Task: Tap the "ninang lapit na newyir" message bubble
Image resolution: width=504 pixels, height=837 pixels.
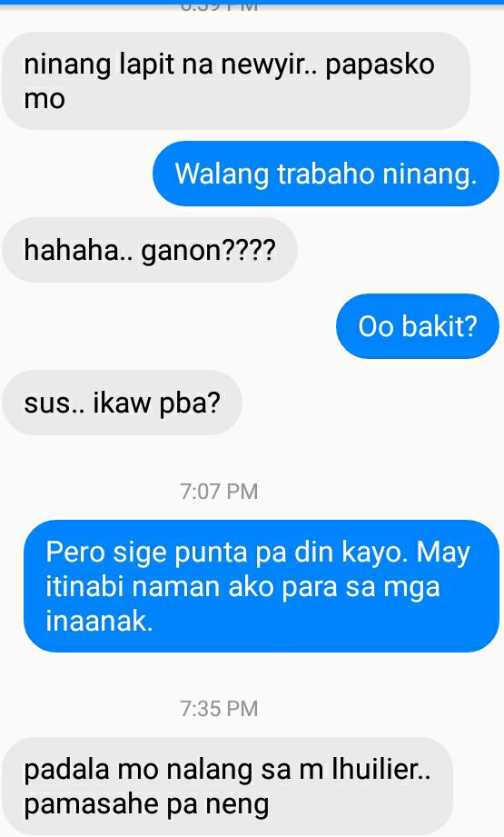Action: [236, 81]
